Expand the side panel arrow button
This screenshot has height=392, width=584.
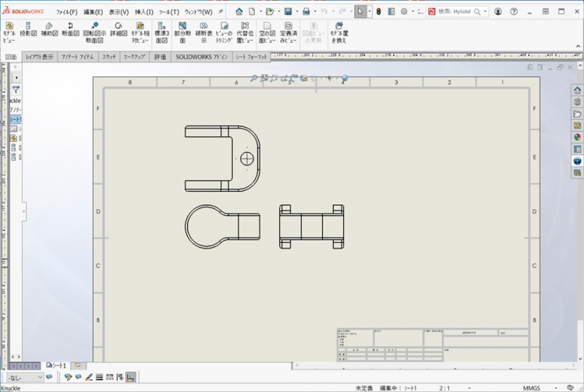tap(15, 78)
